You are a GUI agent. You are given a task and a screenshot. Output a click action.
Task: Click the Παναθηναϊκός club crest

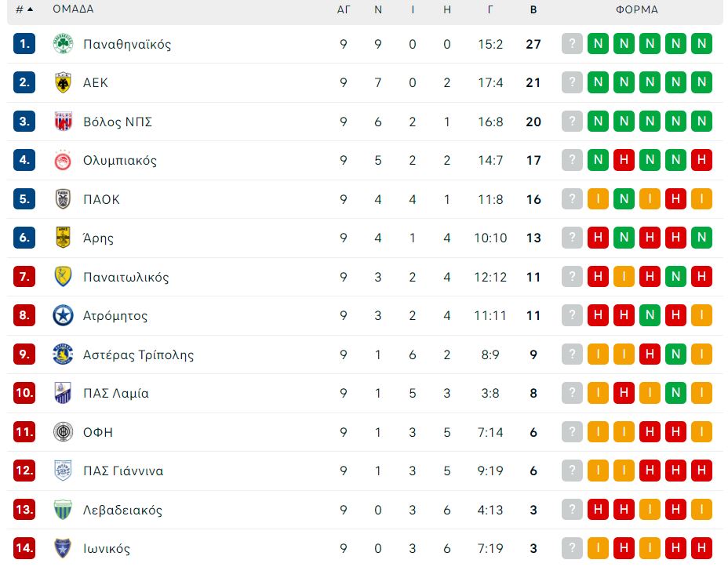tap(63, 44)
